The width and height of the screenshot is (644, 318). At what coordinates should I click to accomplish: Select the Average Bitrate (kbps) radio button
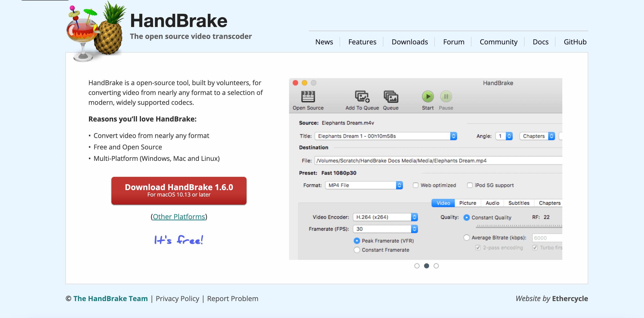point(466,237)
